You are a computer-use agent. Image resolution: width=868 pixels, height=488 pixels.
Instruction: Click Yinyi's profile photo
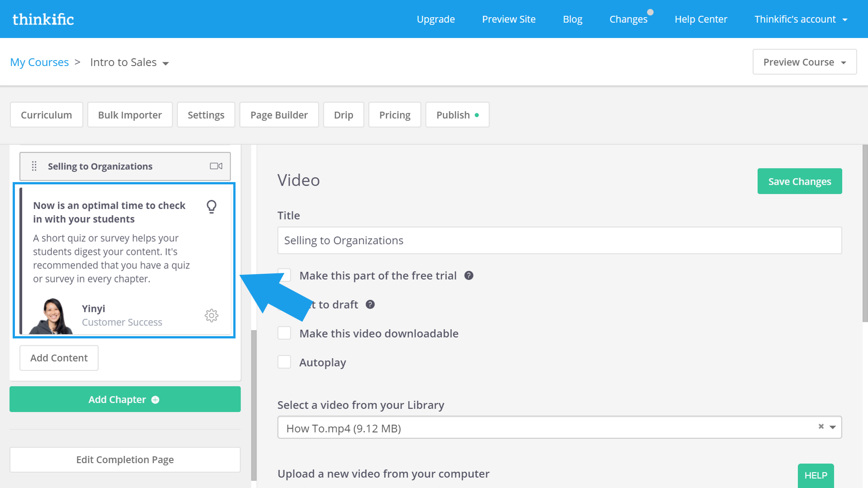tap(51, 316)
